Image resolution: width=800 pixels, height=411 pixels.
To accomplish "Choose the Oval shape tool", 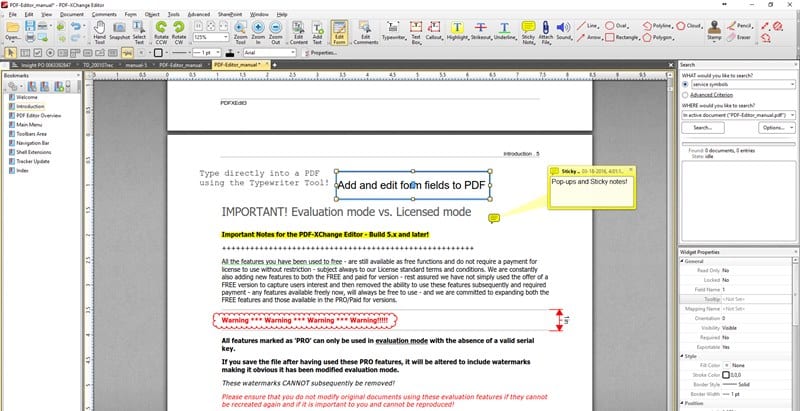I will (x=616, y=25).
